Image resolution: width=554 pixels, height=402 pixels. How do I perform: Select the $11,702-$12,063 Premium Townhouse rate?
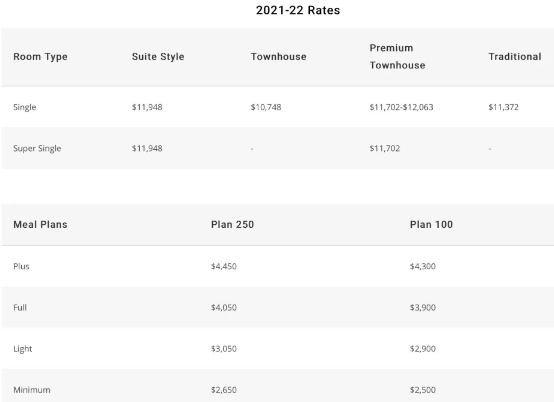click(x=401, y=107)
